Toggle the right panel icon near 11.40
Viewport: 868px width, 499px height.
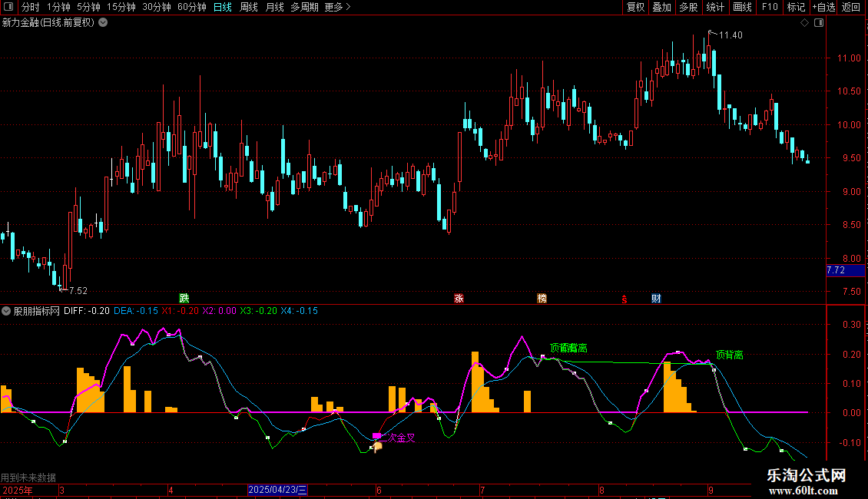819,23
